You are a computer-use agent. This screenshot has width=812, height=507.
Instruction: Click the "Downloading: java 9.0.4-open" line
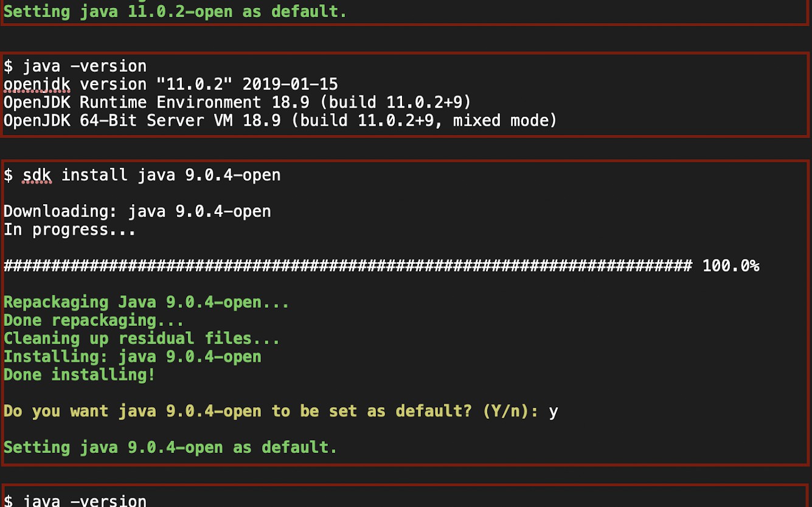[137, 212]
